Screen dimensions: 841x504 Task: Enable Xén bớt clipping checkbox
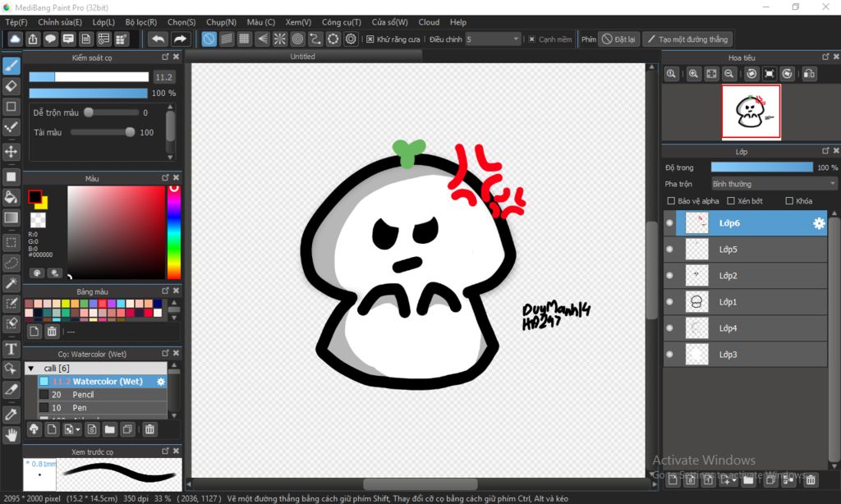click(x=730, y=201)
